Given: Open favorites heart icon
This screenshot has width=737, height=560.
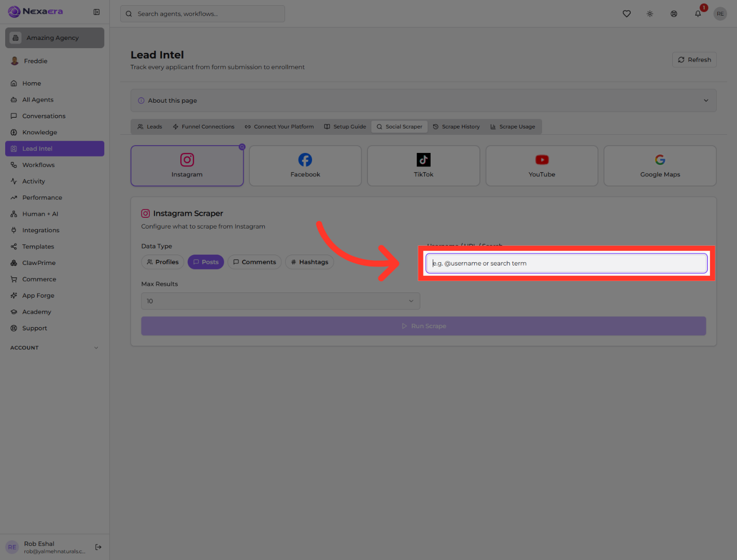Looking at the screenshot, I should point(627,14).
